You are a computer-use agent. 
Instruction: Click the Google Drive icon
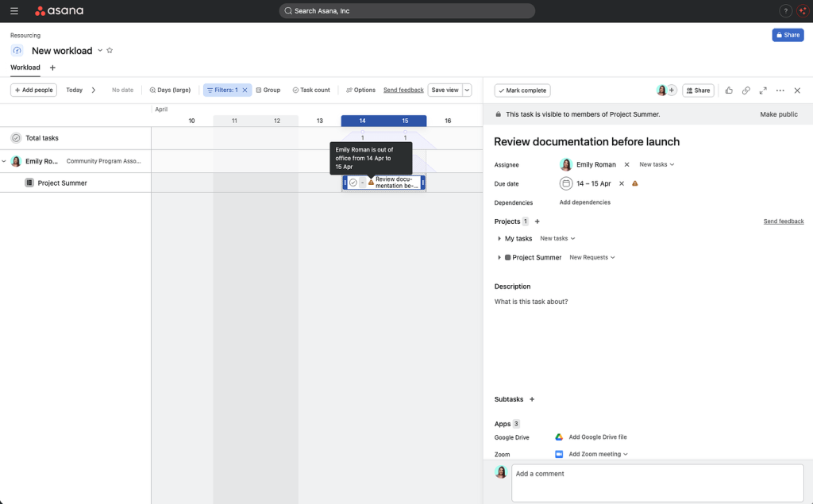pyautogui.click(x=559, y=437)
